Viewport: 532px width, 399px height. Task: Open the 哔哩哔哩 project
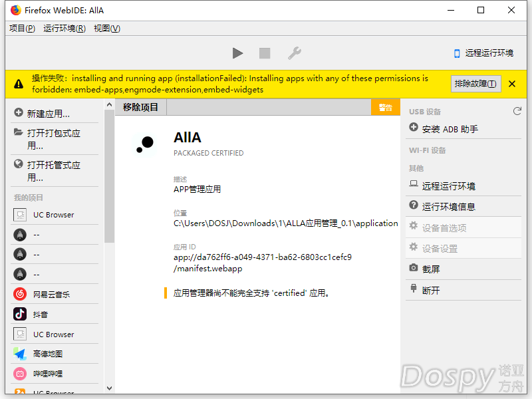pyautogui.click(x=47, y=374)
